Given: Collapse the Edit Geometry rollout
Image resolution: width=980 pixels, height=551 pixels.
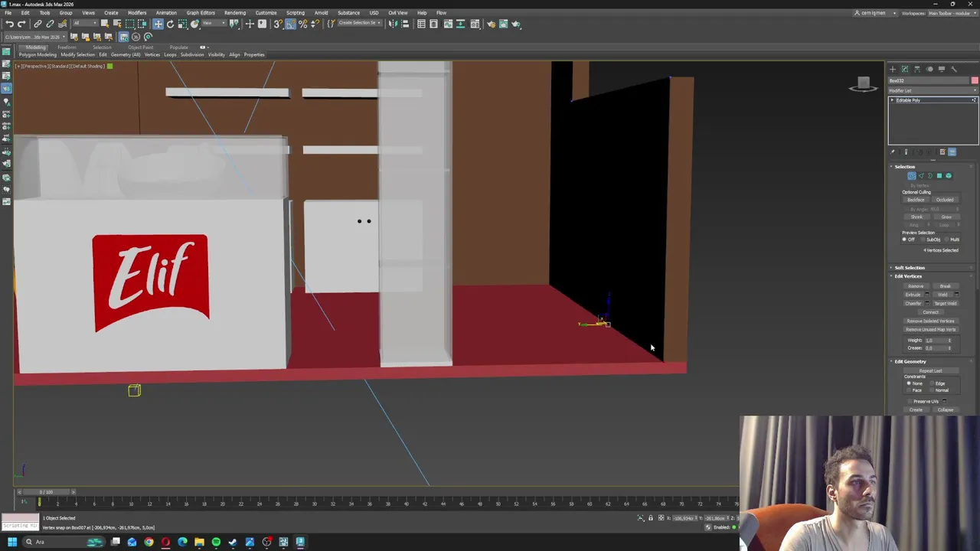Looking at the screenshot, I should pyautogui.click(x=910, y=361).
